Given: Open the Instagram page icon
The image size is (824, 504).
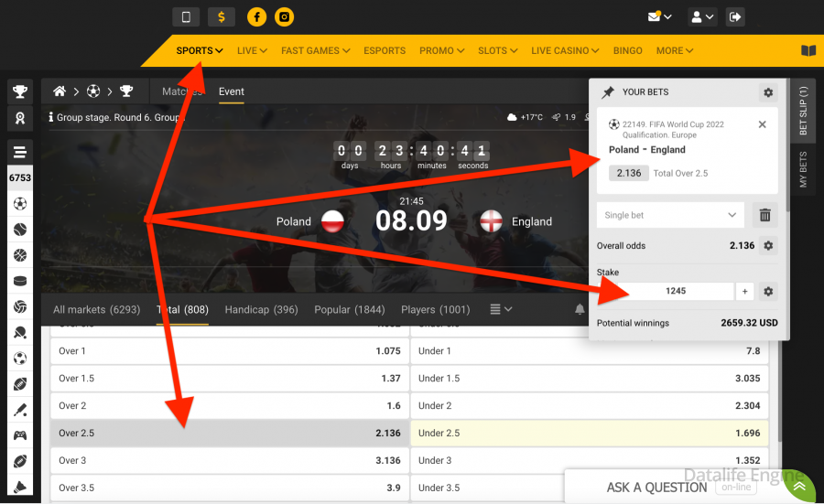Looking at the screenshot, I should coord(285,16).
